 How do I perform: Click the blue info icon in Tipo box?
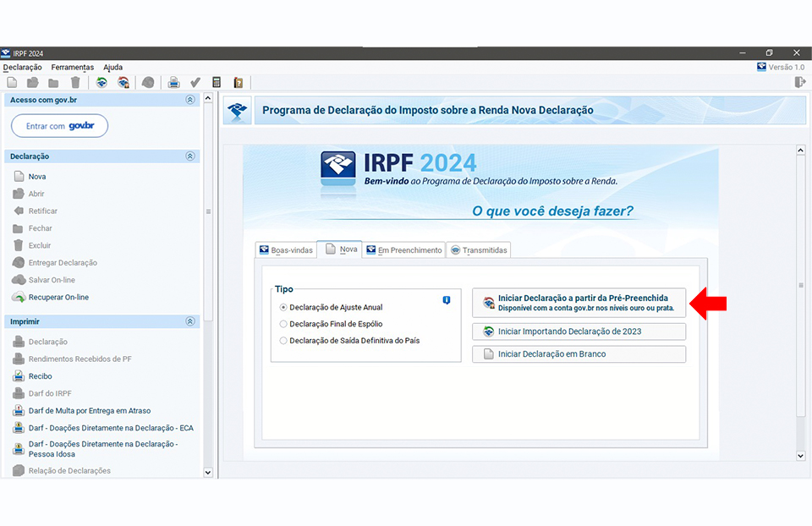point(447,300)
